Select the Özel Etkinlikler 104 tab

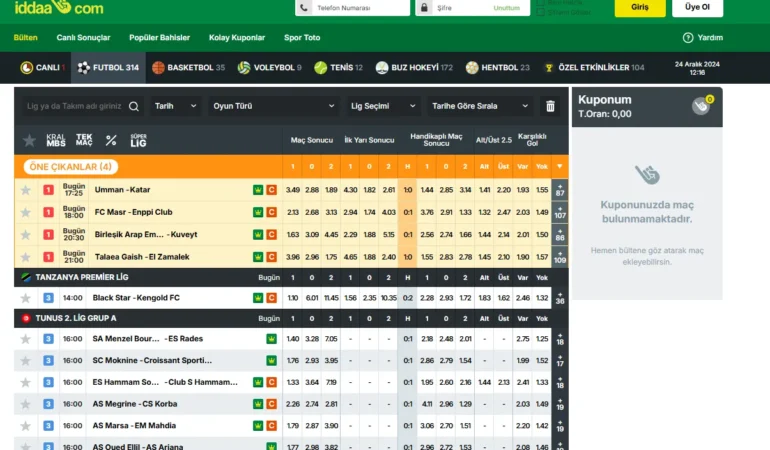(594, 68)
